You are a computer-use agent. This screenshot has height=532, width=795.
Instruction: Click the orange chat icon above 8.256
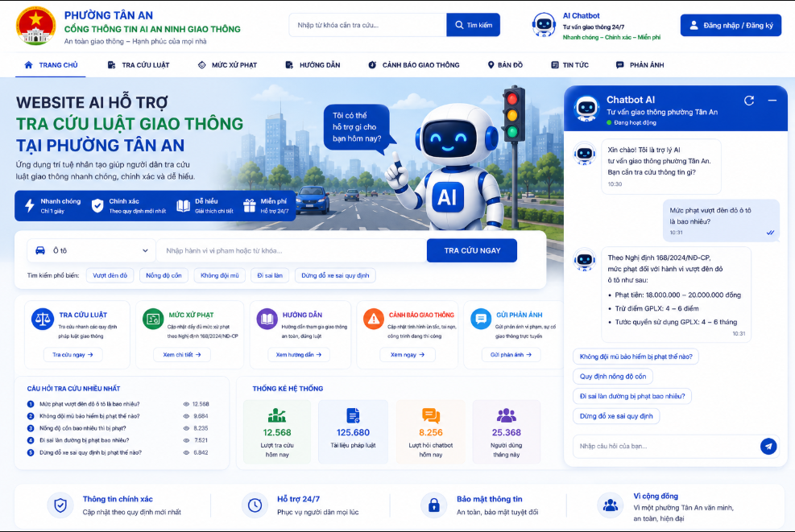(x=431, y=415)
